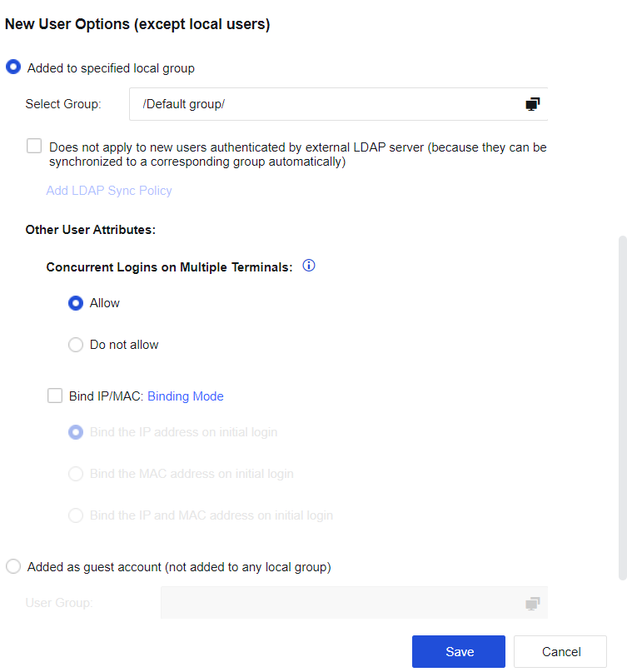Viewport: 627px width, 672px height.
Task: Choose 'Bind the MAC address on initial login'
Action: coord(76,474)
